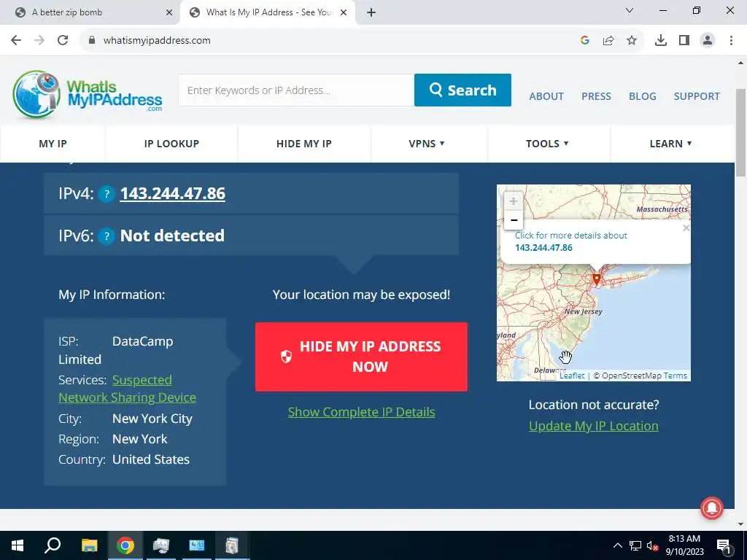Expand the LEARN dropdown menu
The width and height of the screenshot is (747, 560).
tap(671, 144)
